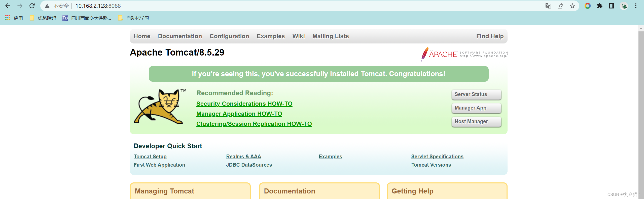644x199 pixels.
Task: Click the share icon in the toolbar
Action: click(x=561, y=6)
